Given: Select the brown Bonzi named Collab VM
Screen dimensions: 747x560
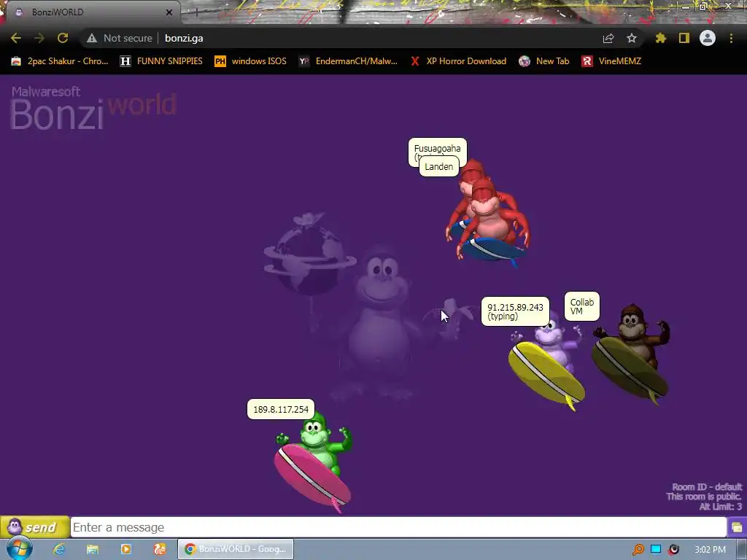Looking at the screenshot, I should point(631,355).
